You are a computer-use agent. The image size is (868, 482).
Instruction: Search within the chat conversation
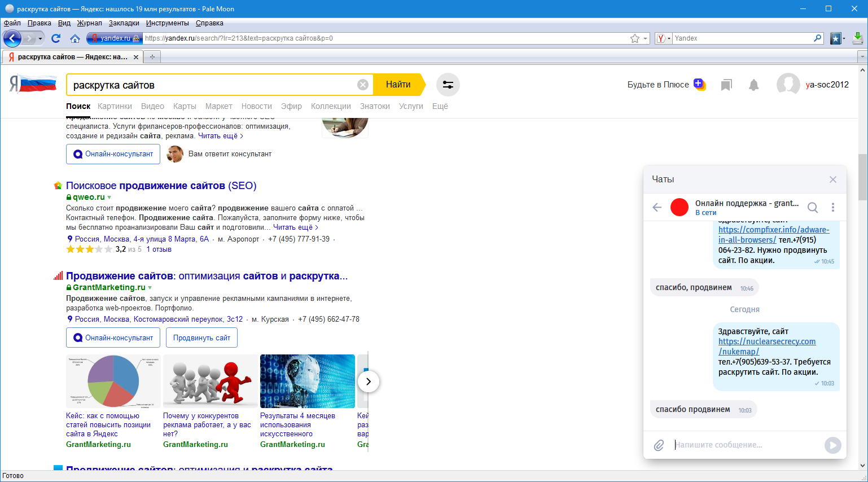813,207
